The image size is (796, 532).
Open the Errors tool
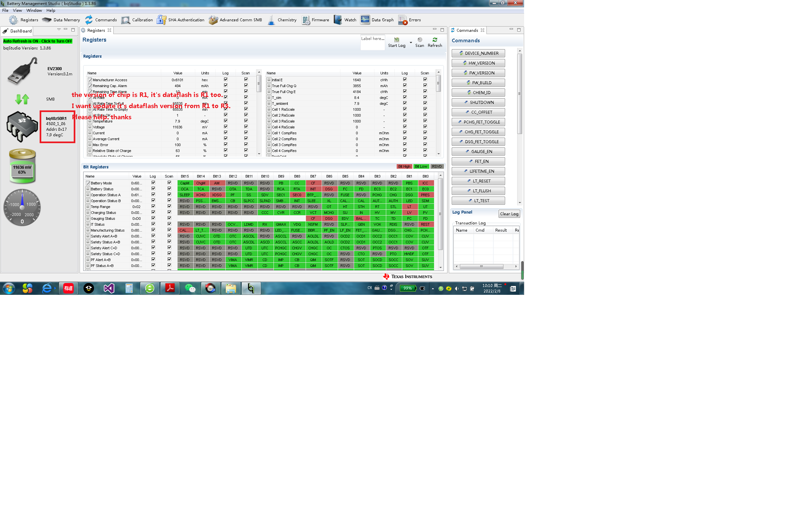403,20
